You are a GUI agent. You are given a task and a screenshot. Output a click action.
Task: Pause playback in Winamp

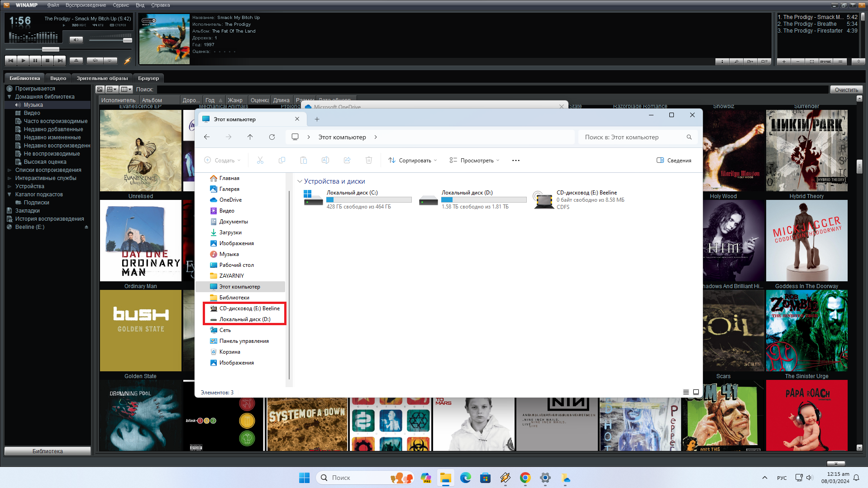pyautogui.click(x=35, y=60)
